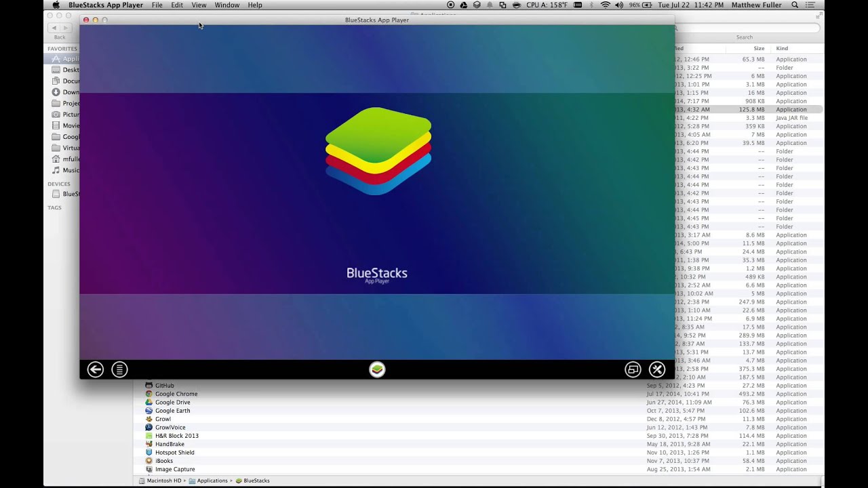Tap the BlueStacks back arrow button
Viewport: 868px width, 488px height.
(x=96, y=369)
